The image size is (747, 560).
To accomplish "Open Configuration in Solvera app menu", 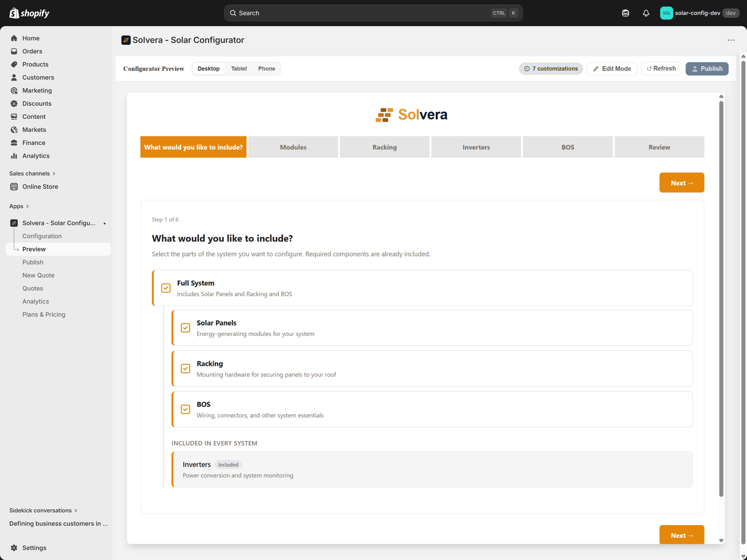I will tap(42, 236).
